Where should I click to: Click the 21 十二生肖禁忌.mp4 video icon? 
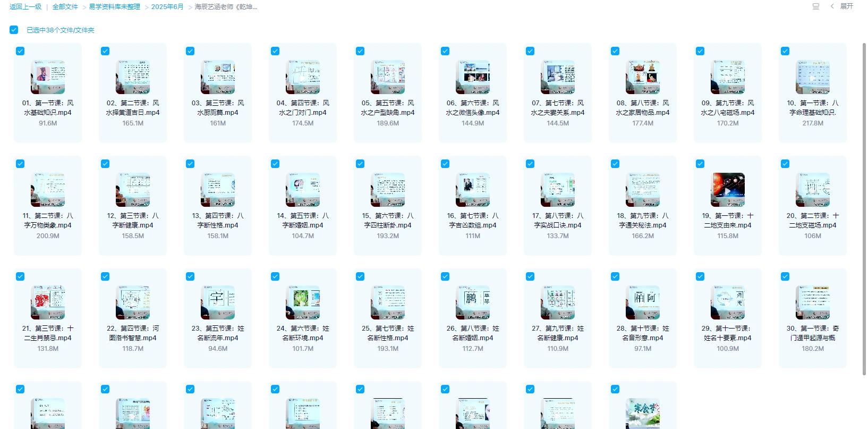[48, 302]
